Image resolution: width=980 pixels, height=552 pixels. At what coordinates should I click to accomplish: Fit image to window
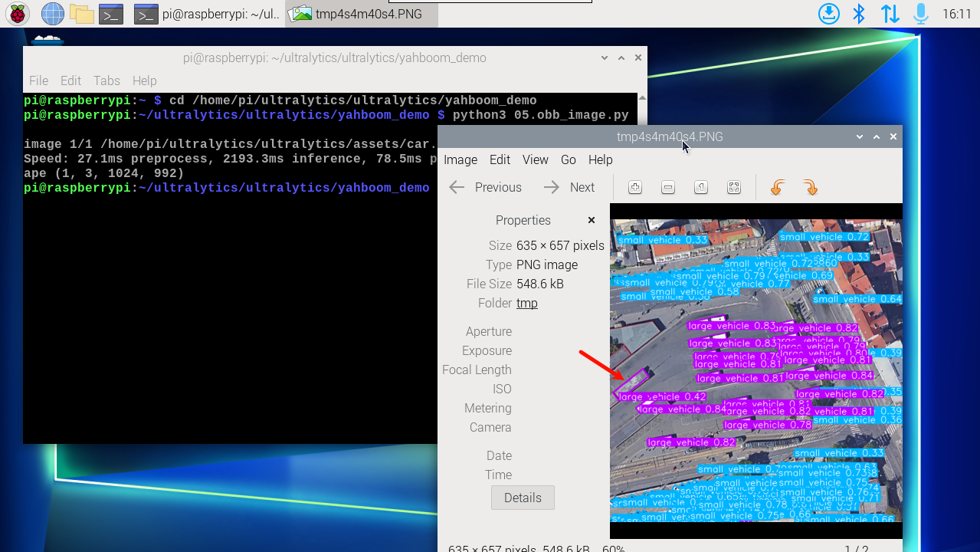(x=734, y=187)
